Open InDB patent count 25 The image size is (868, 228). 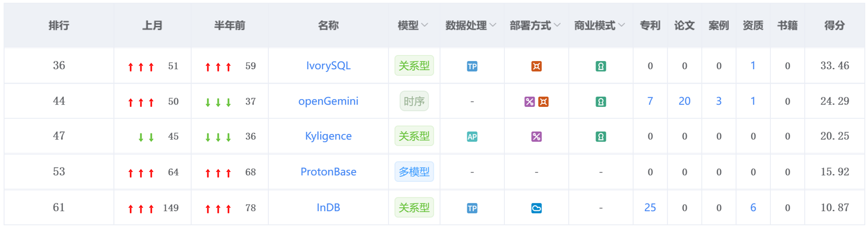point(650,207)
